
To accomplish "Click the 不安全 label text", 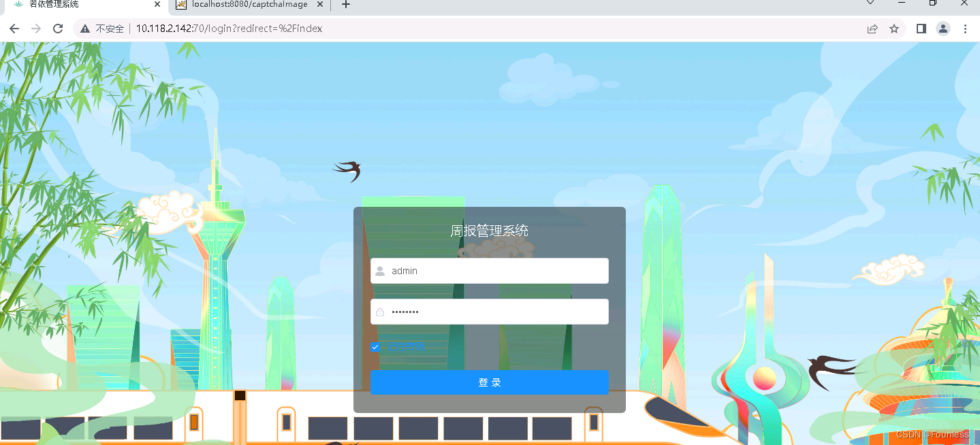I will click(110, 29).
